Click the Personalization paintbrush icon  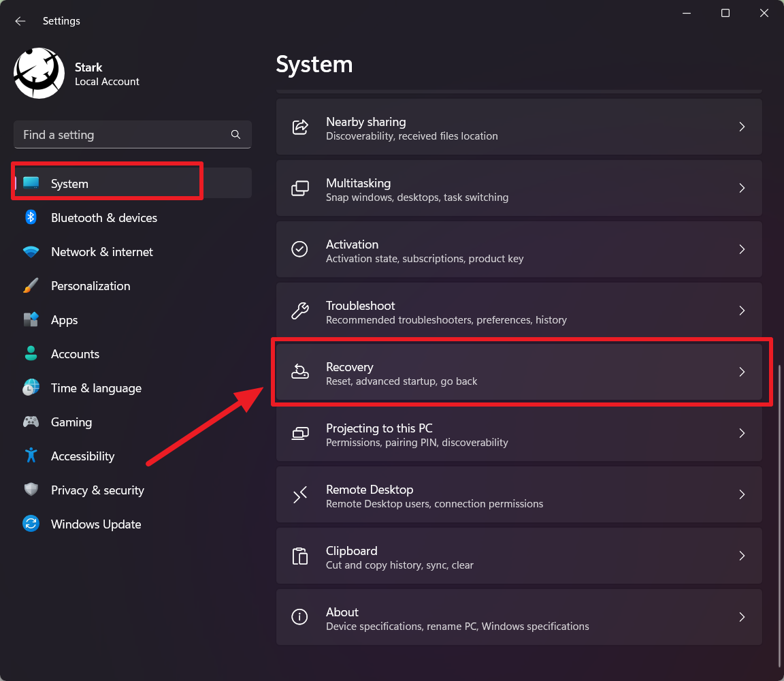(x=31, y=286)
